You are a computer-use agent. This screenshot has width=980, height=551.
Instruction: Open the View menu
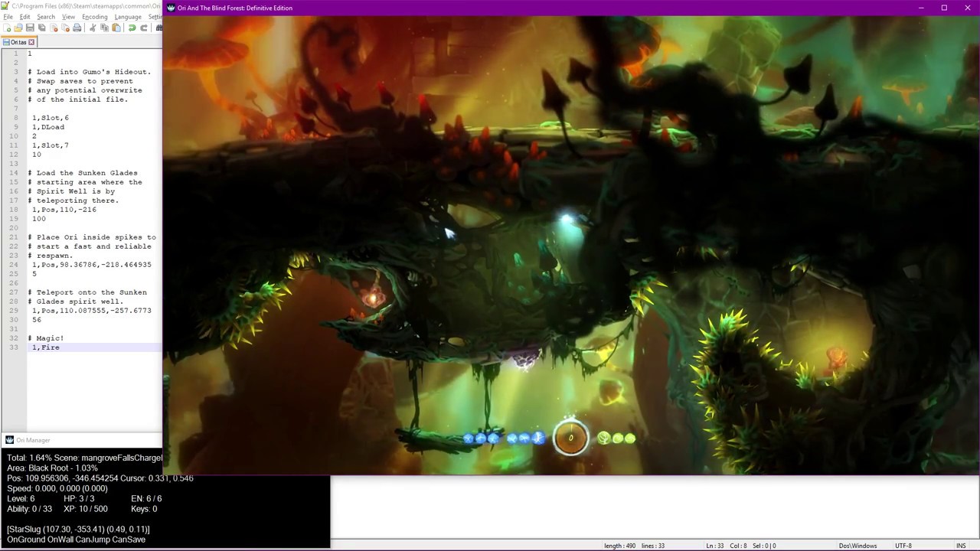click(68, 17)
